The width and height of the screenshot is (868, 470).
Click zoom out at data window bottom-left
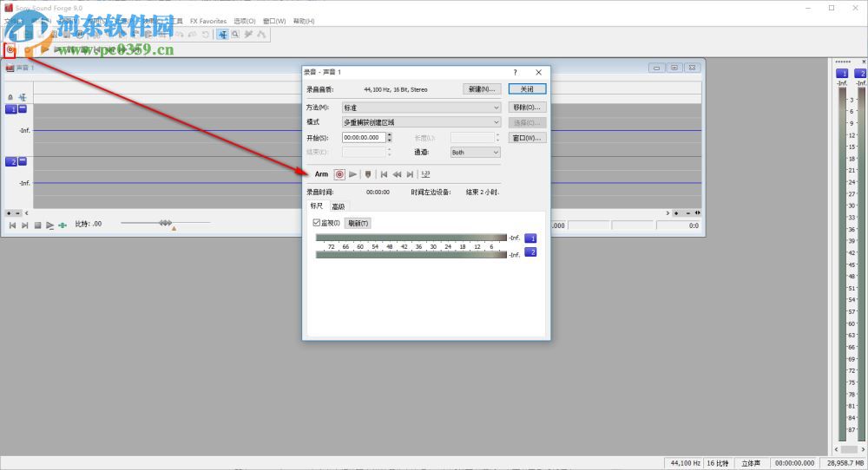(17, 212)
